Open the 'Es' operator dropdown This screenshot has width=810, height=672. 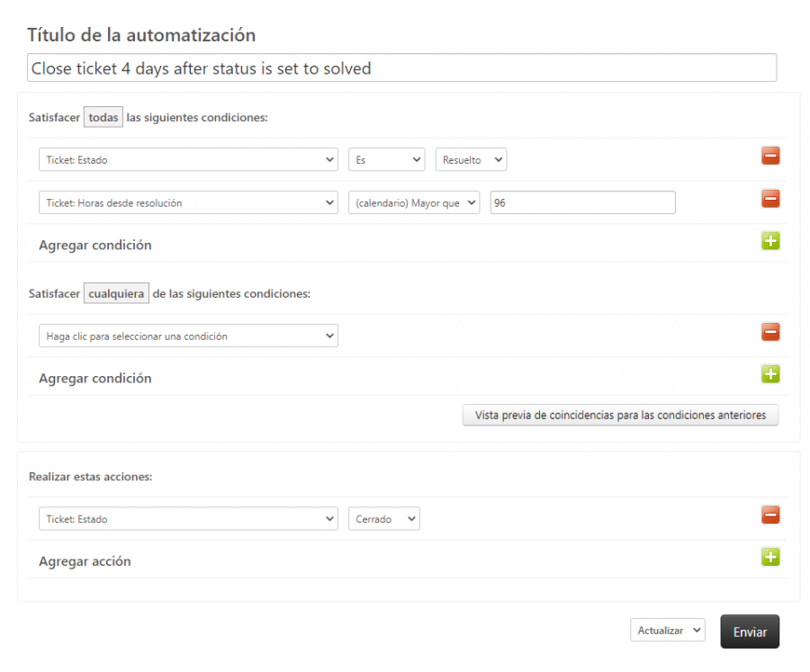[x=386, y=160]
